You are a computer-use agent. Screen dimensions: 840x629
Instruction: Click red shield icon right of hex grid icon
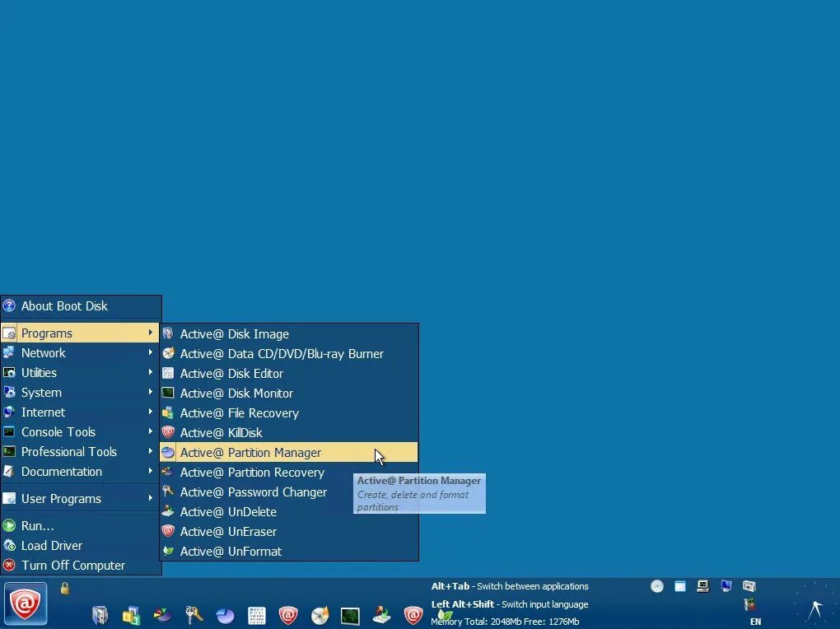tap(287, 615)
